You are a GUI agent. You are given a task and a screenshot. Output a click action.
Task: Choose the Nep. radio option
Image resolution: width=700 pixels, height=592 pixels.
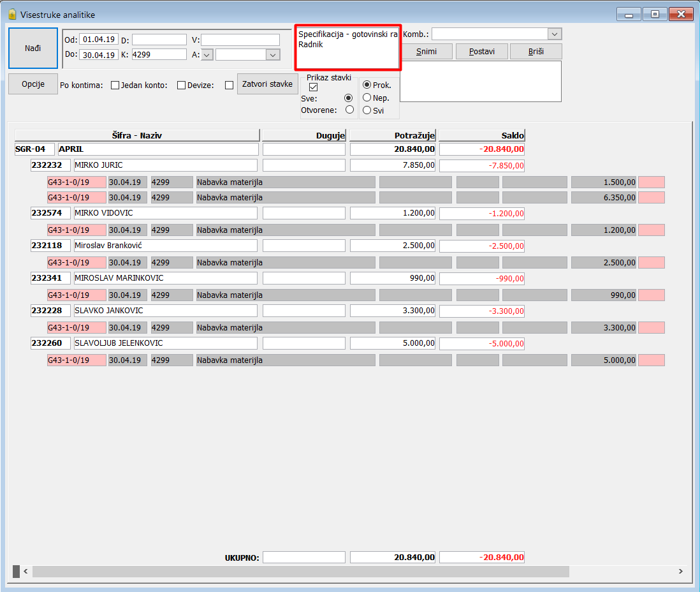click(367, 98)
